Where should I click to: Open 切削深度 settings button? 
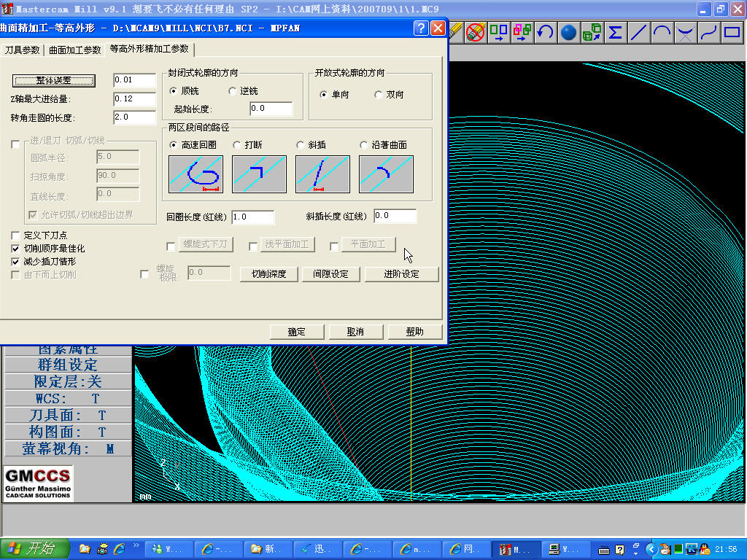click(268, 274)
